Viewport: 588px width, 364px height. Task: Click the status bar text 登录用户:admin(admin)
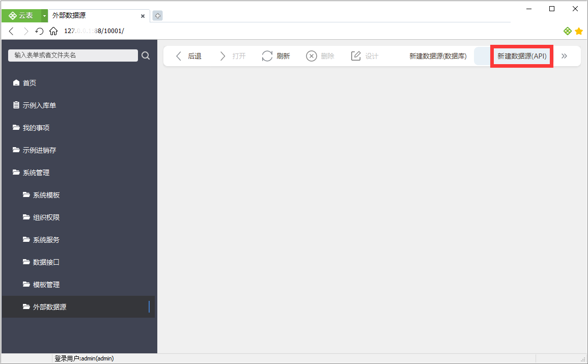click(x=84, y=359)
